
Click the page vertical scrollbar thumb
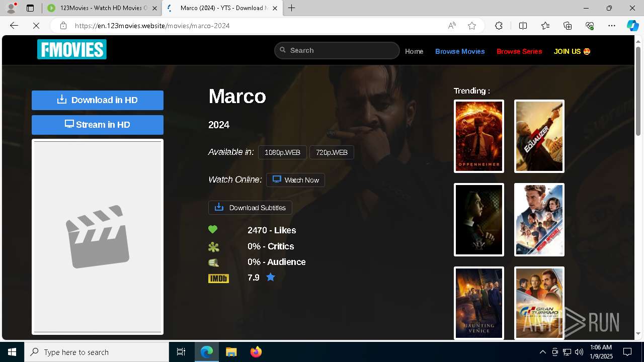[638, 90]
